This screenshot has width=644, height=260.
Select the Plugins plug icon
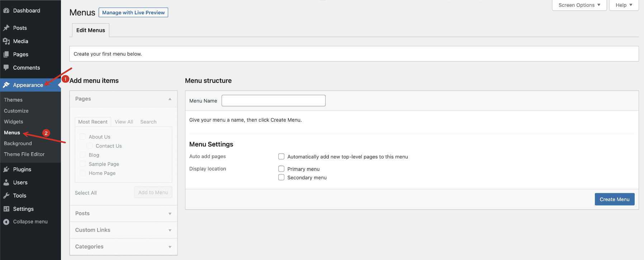6,170
